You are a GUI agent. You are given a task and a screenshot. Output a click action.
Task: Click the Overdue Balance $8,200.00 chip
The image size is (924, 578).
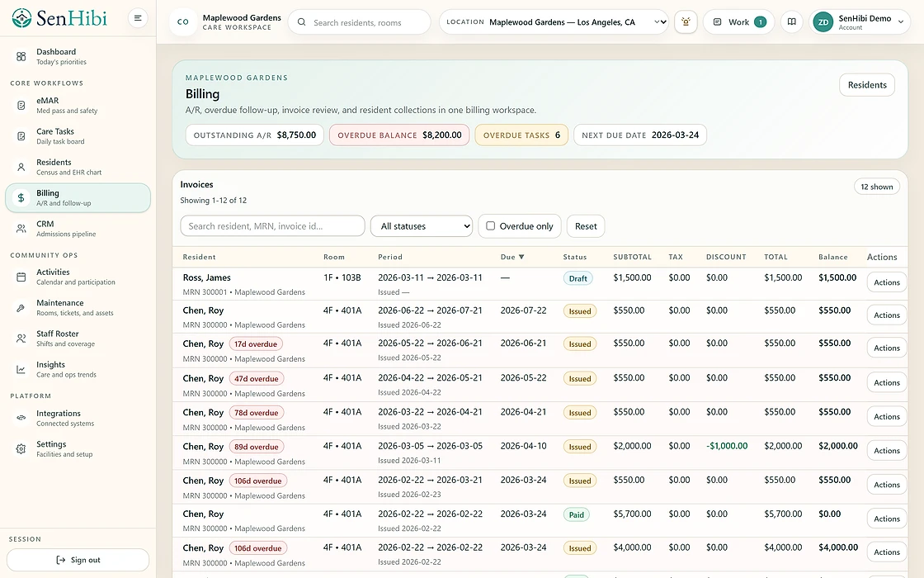[399, 135]
